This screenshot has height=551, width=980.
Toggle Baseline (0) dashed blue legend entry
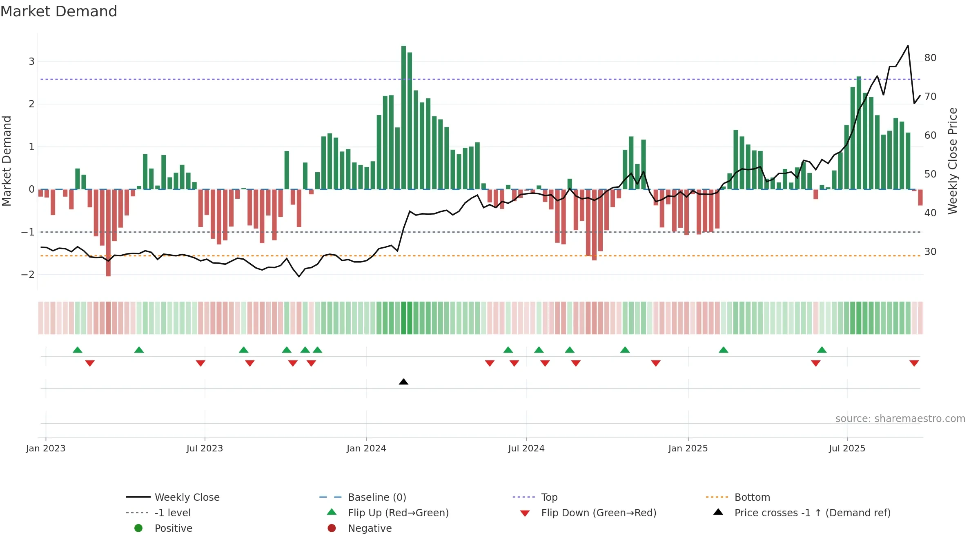click(x=363, y=497)
